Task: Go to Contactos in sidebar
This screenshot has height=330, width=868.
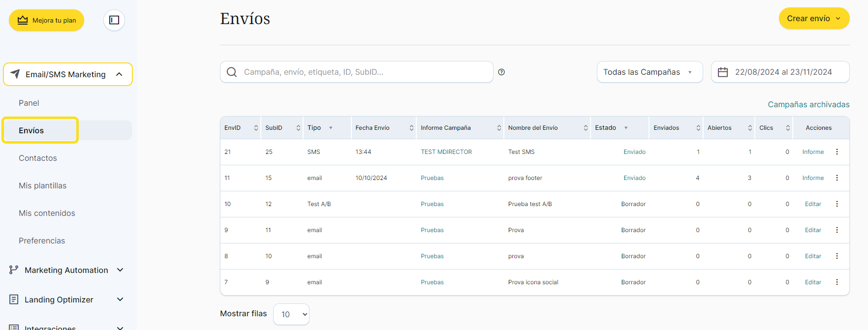Action: [38, 158]
